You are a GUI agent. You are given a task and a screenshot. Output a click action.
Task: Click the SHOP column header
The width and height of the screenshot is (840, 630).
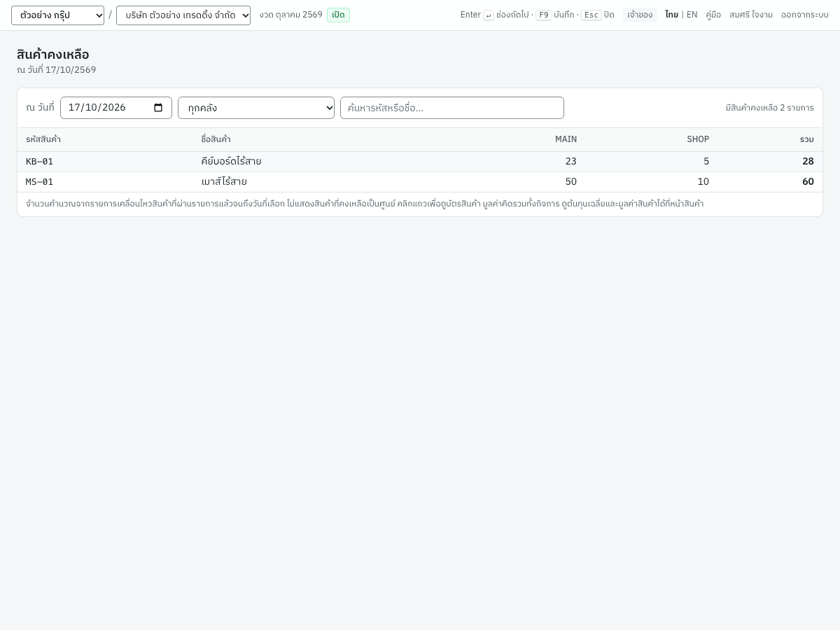pos(698,139)
